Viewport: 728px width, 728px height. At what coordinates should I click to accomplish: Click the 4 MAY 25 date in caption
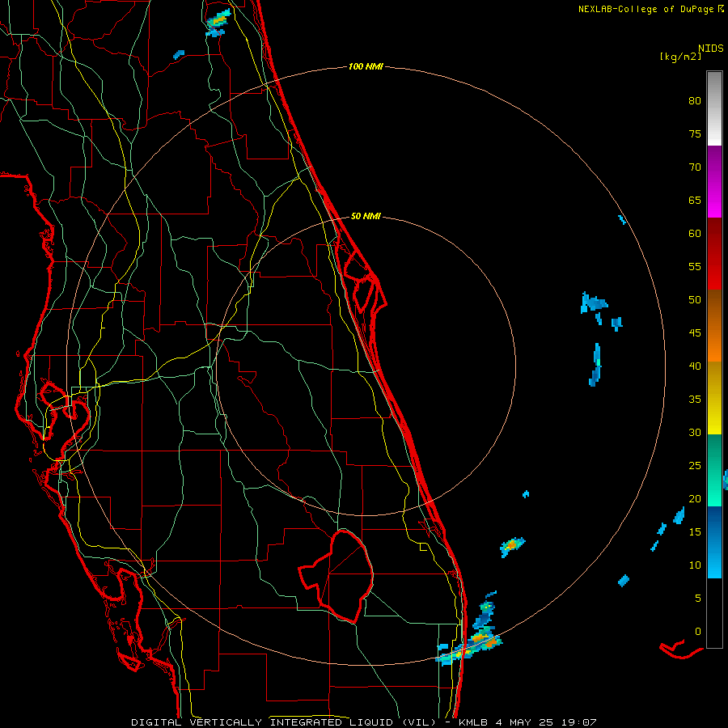coord(524,722)
